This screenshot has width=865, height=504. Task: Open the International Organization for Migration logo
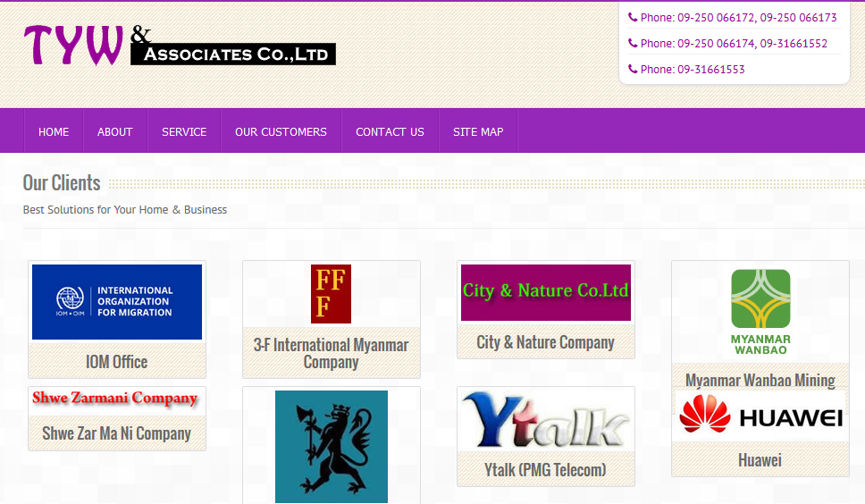117,302
